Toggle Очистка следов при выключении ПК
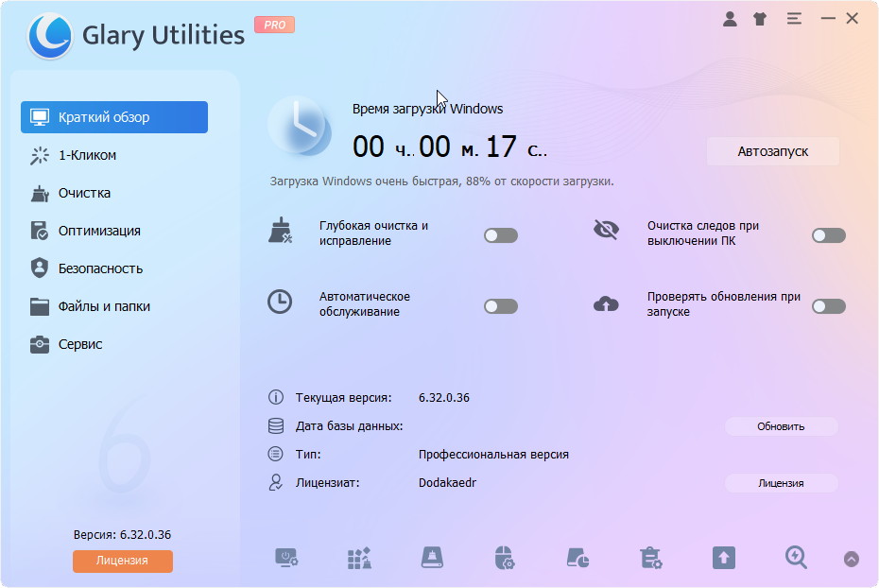Image resolution: width=879 pixels, height=588 pixels. tap(829, 235)
